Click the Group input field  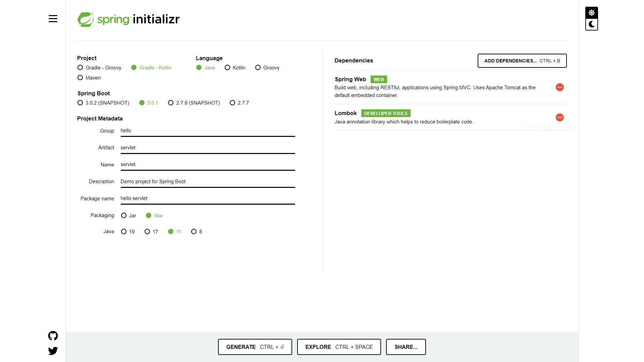[208, 131]
